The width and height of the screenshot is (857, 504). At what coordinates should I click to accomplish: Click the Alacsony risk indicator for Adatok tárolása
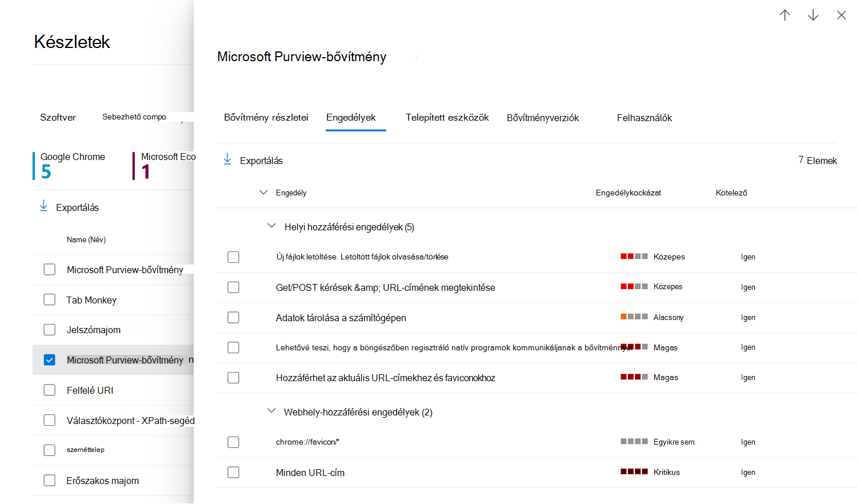[x=634, y=317]
